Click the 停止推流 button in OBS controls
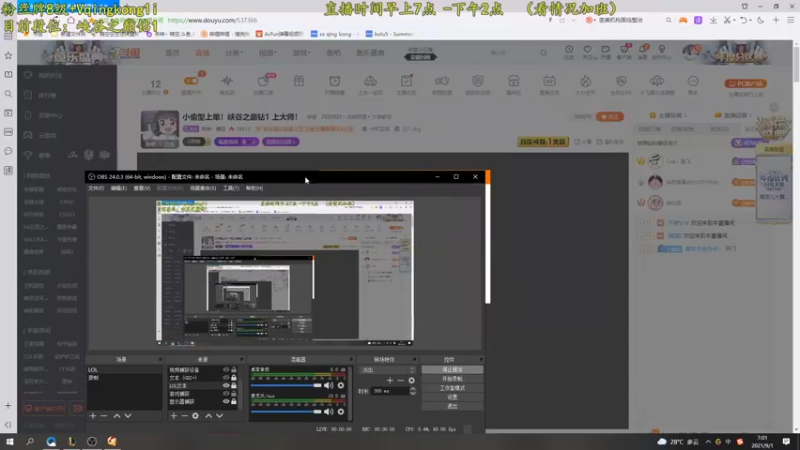800x450 pixels. click(452, 370)
